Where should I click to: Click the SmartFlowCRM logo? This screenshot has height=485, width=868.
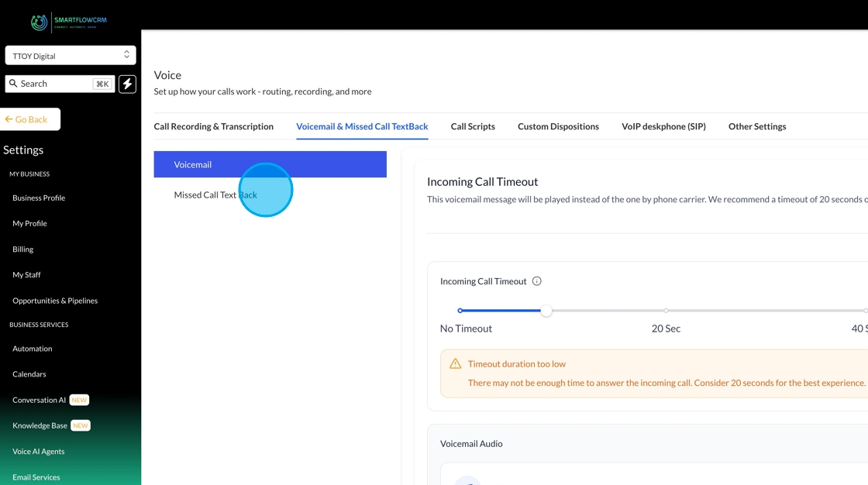69,22
